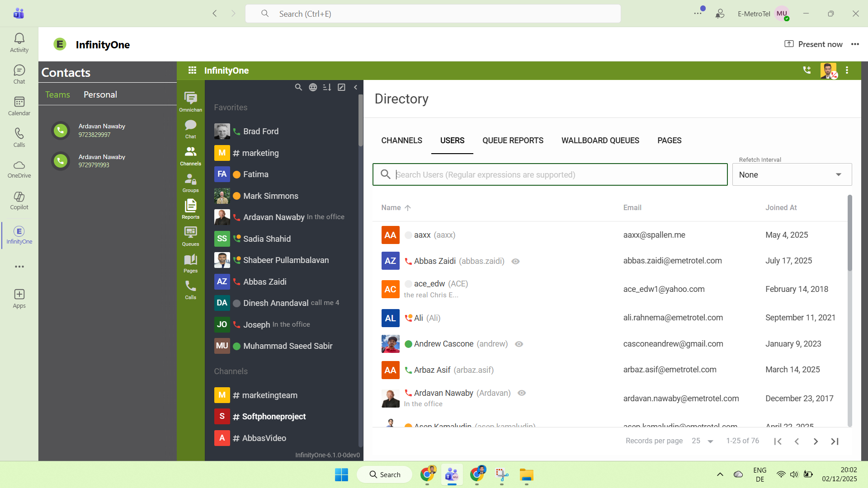Image resolution: width=868 pixels, height=488 pixels.
Task: Open Groups in InfinityOne sidebar
Action: (190, 183)
